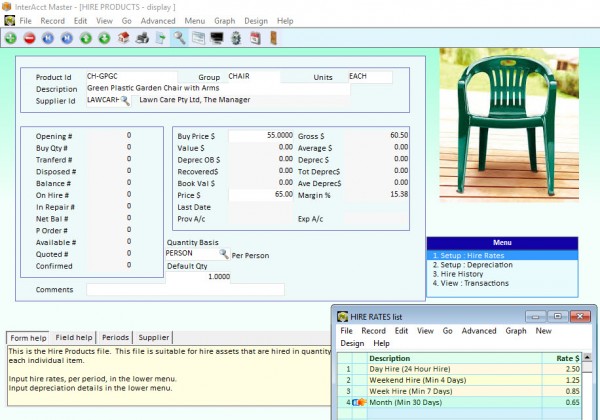Click the calendar toolbar icon
The width and height of the screenshot is (600, 420).
[x=255, y=38]
